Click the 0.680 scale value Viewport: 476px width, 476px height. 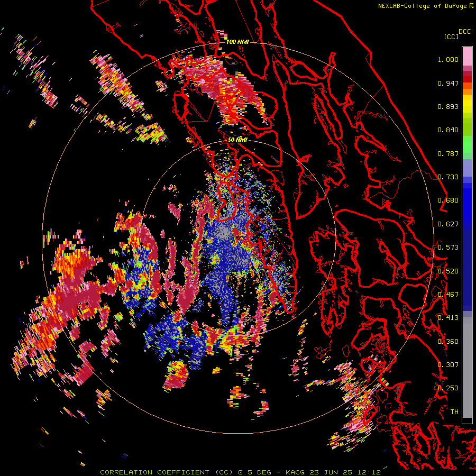point(448,200)
